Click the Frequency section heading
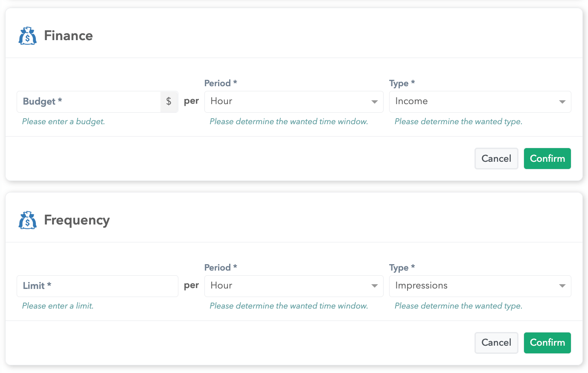Screen dimensions: 588x373 point(77,220)
